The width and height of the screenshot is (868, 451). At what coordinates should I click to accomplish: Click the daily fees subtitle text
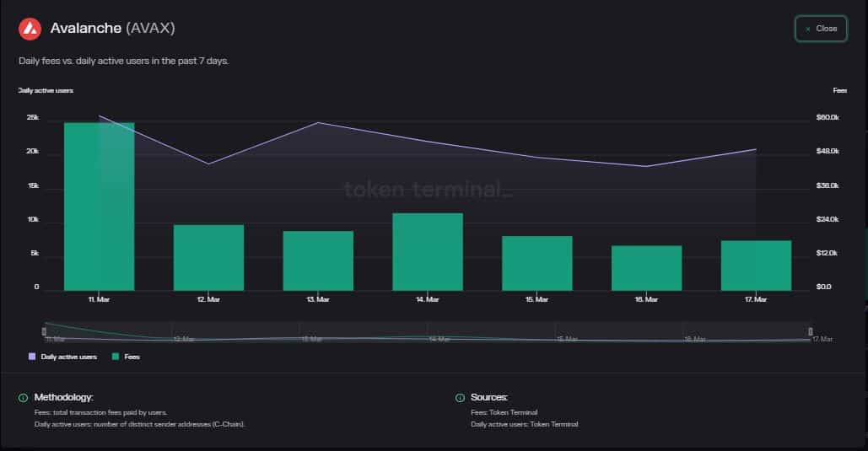pos(123,61)
